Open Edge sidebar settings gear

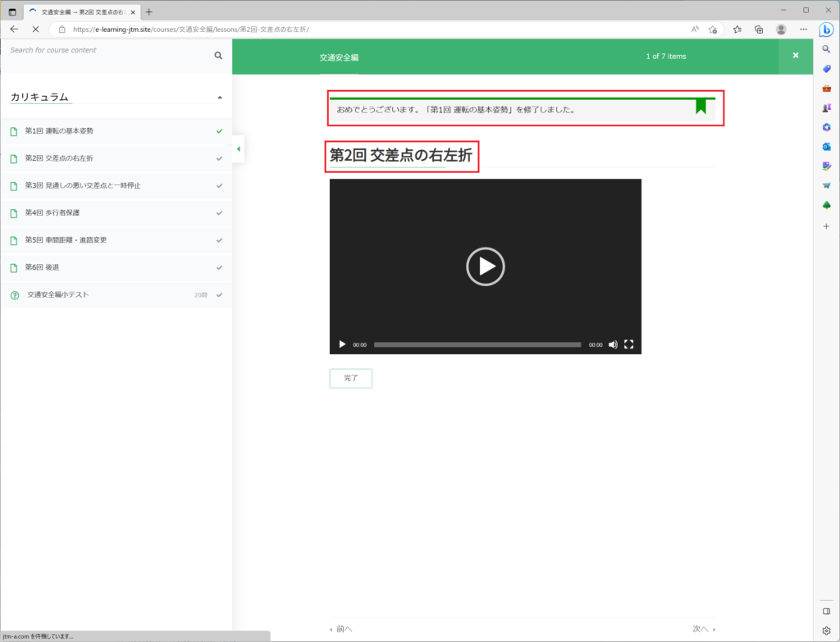point(826,631)
